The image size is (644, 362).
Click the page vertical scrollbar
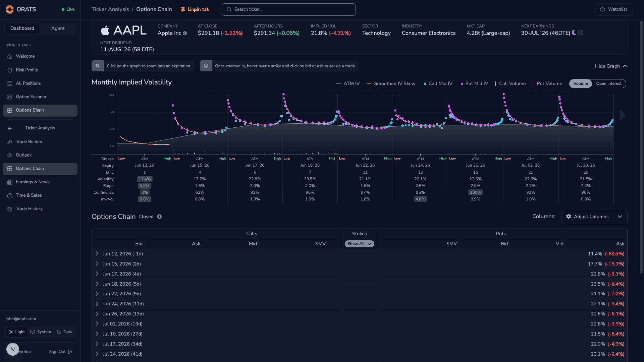[641, 147]
